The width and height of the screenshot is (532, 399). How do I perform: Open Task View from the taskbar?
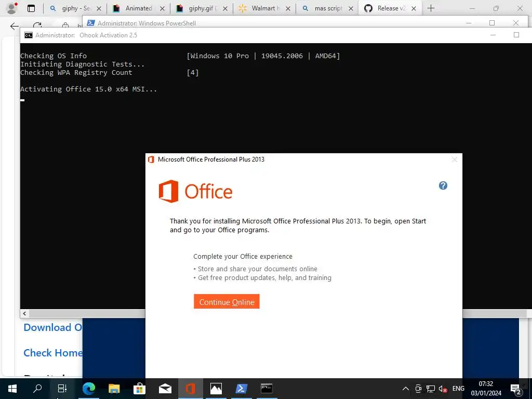coord(62,389)
